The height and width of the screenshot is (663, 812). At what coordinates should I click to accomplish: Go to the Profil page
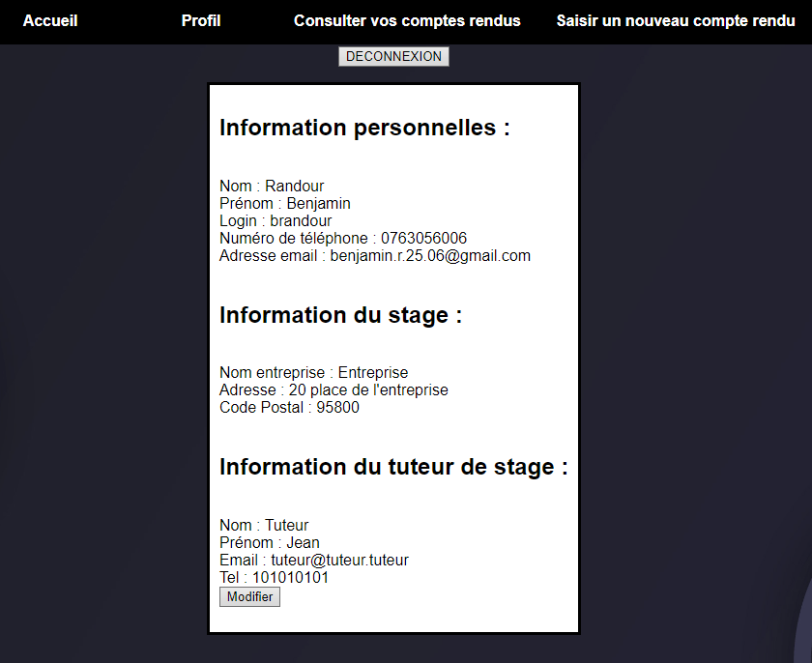point(201,21)
